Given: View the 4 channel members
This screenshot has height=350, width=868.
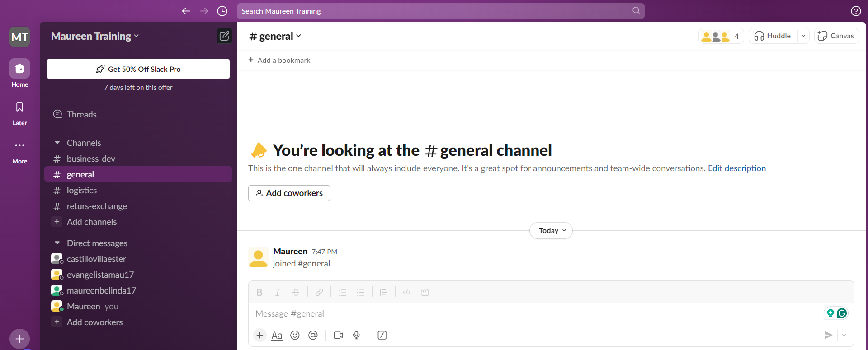Looking at the screenshot, I should pos(721,36).
